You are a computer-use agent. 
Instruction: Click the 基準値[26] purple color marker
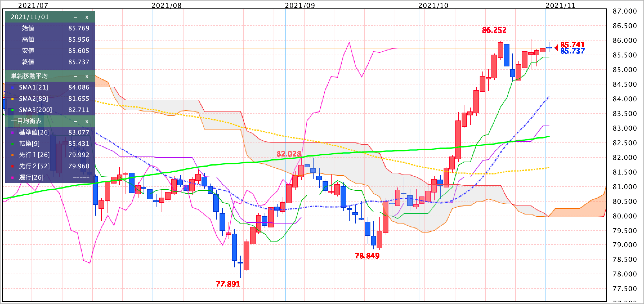point(12,133)
